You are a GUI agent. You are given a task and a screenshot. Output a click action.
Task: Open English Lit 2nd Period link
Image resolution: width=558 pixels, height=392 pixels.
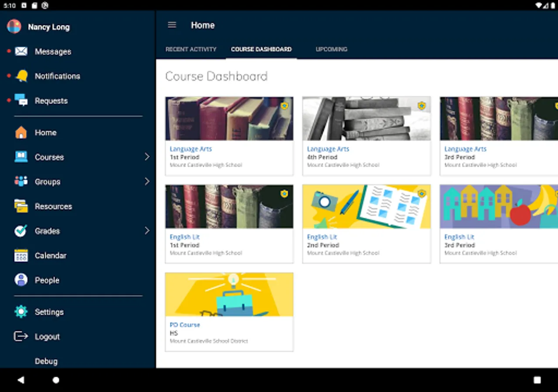click(x=322, y=237)
